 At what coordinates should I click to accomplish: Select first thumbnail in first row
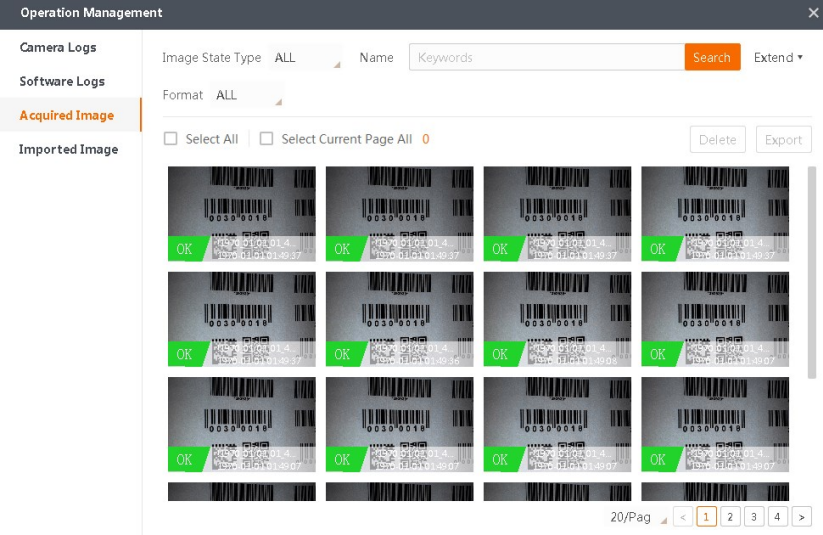(x=242, y=214)
